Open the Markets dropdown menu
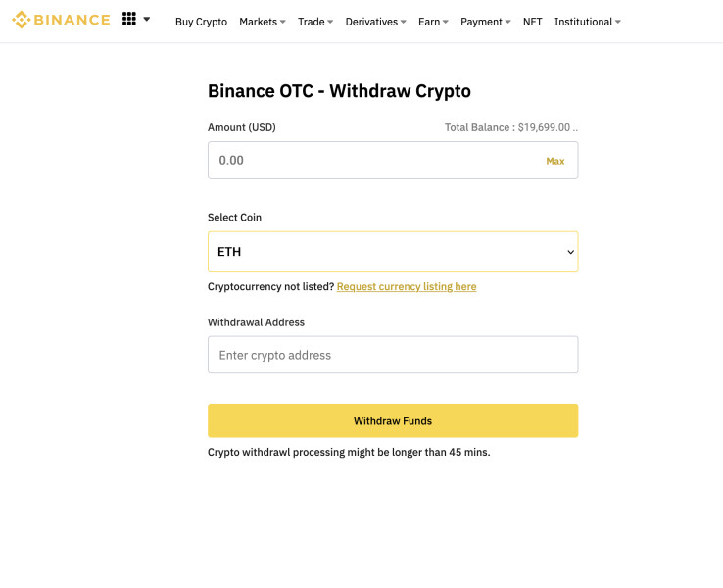Image resolution: width=723 pixels, height=588 pixels. tap(263, 22)
